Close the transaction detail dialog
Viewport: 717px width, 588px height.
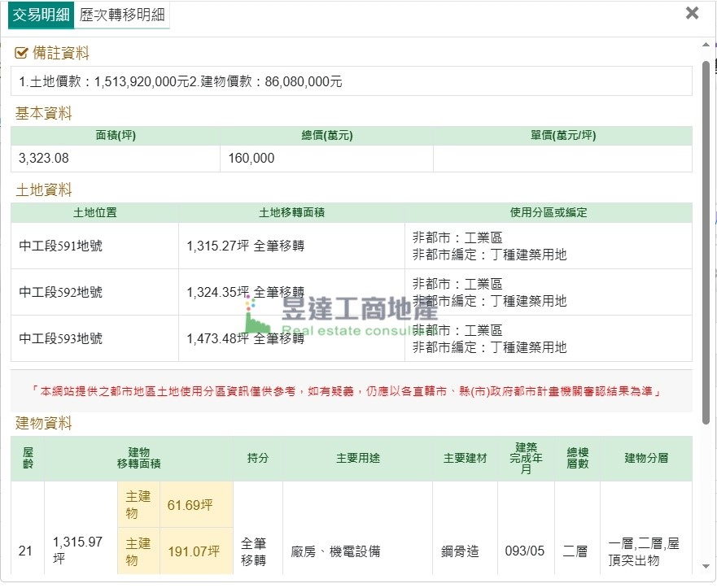(692, 13)
